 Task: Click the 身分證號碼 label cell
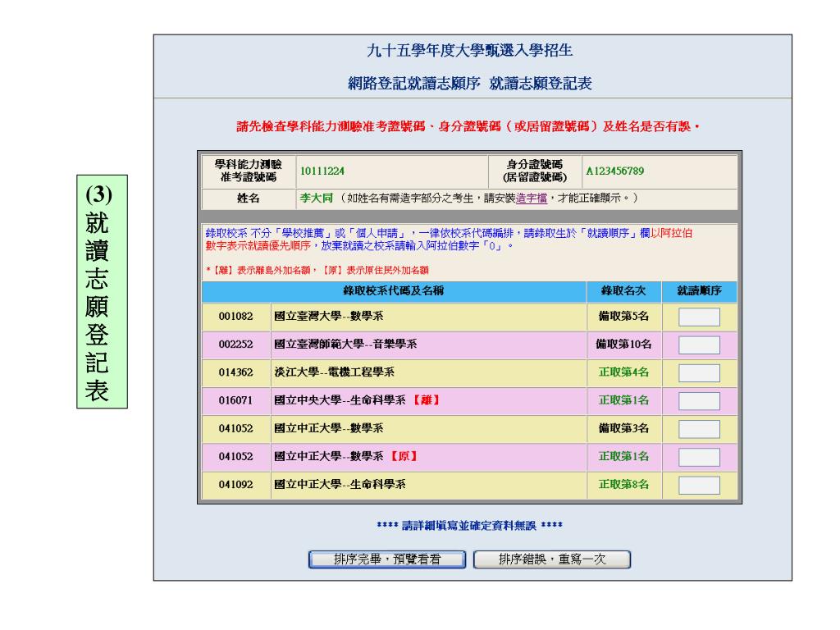tap(535, 171)
